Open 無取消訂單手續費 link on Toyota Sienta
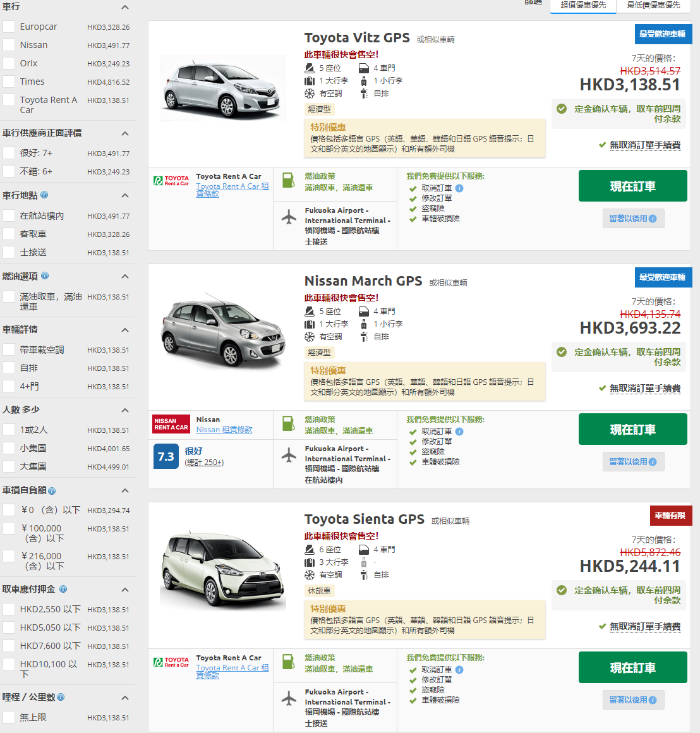This screenshot has height=733, width=700. [645, 626]
